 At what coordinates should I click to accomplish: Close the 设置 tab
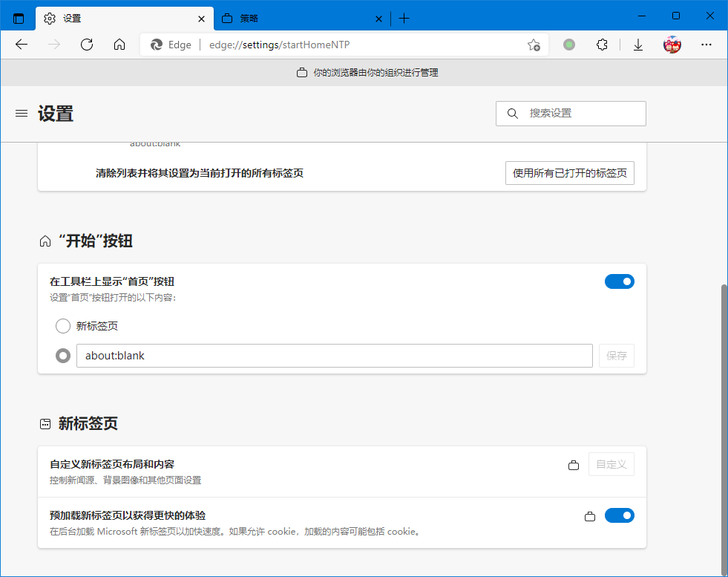(202, 19)
